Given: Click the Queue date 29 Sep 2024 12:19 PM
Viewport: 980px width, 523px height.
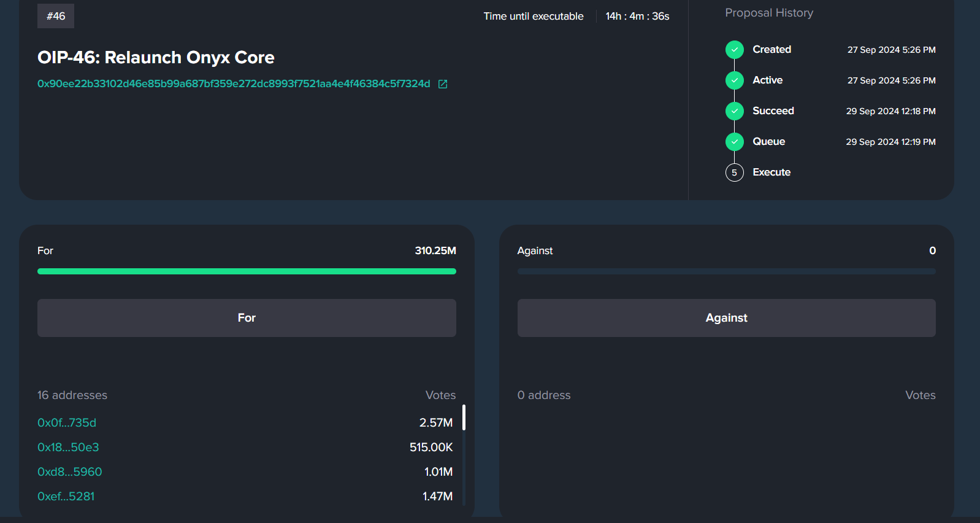Looking at the screenshot, I should click(890, 142).
